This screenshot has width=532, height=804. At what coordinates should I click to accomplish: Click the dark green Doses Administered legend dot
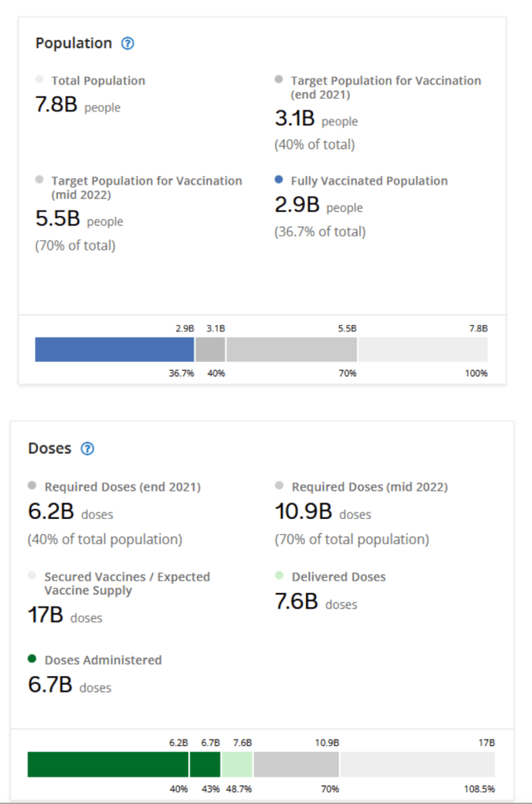32,659
